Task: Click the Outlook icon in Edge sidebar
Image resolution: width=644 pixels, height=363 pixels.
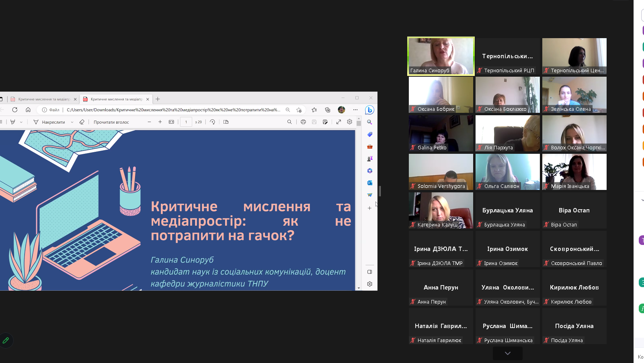Action: pos(369,183)
